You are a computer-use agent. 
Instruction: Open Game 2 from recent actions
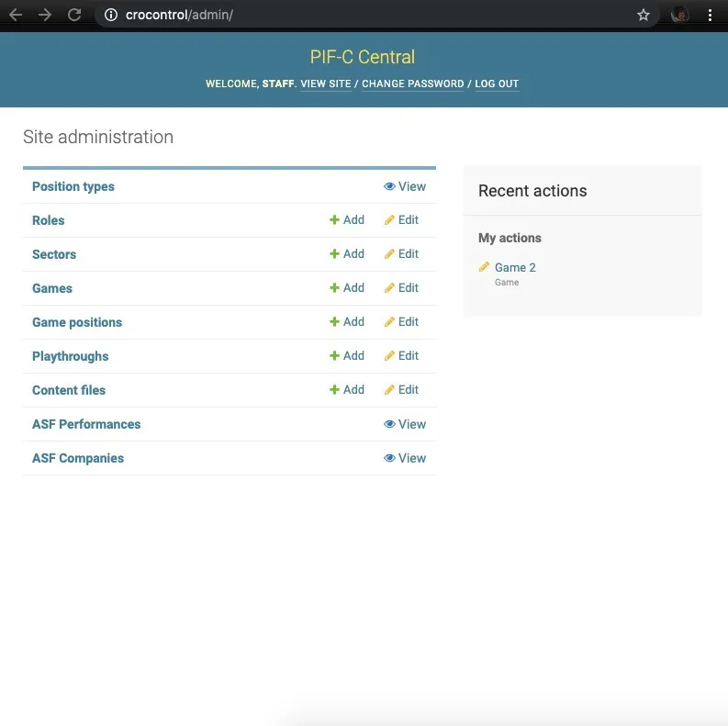[515, 268]
